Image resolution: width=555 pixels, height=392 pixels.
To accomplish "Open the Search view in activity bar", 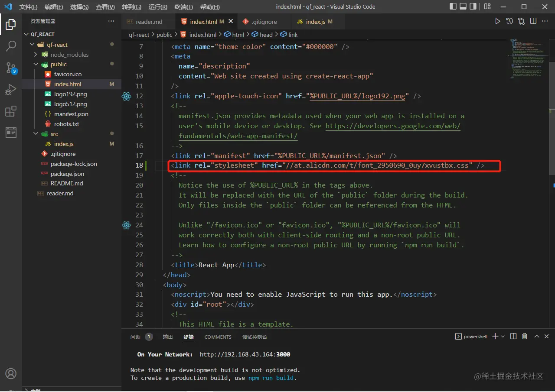I will tap(11, 46).
